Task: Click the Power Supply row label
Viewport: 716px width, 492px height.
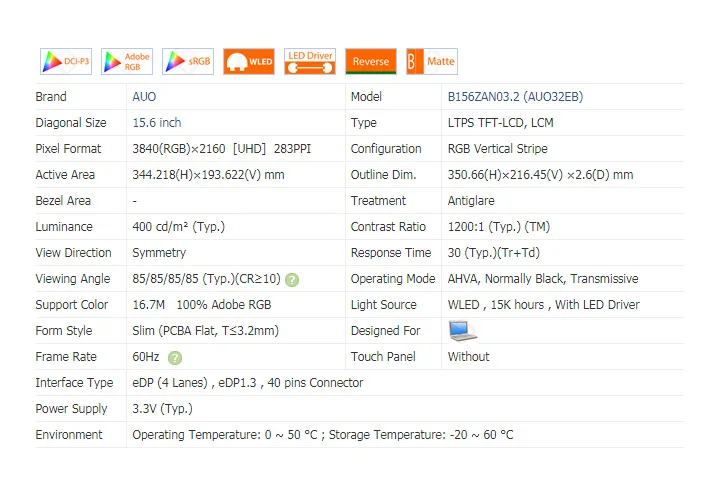Action: [x=71, y=409]
